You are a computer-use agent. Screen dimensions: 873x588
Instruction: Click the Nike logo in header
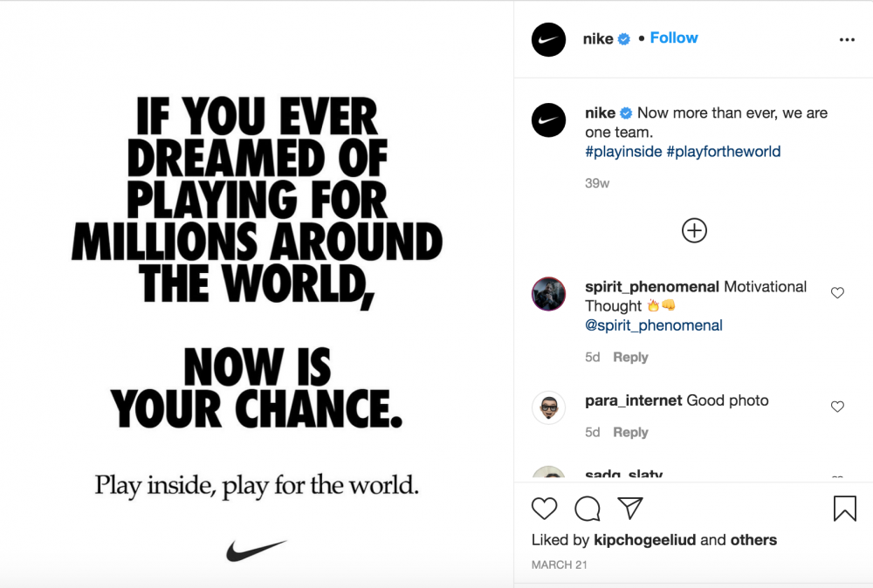tap(548, 39)
